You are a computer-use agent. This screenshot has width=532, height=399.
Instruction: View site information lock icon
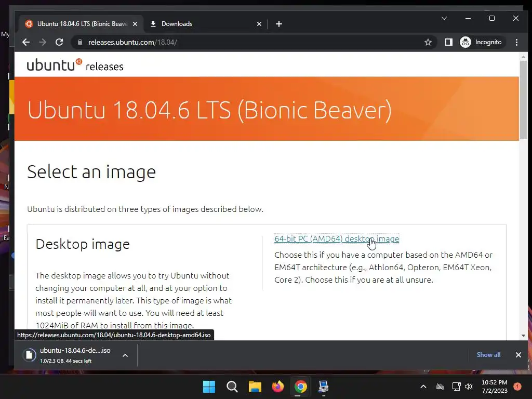coord(80,42)
